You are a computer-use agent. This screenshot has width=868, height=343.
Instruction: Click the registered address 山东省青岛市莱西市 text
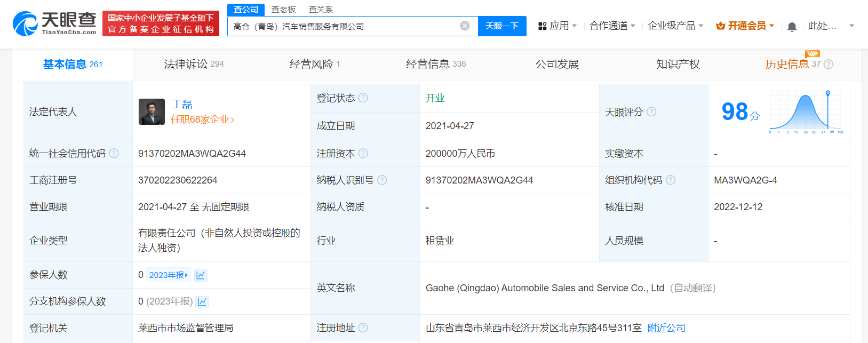point(533,328)
